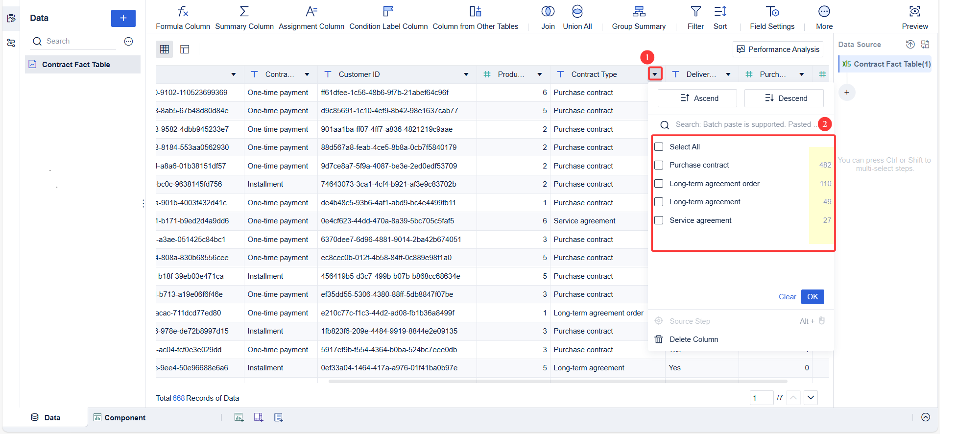The height and width of the screenshot is (434, 980).
Task: Choose Delete Column from the menu
Action: 693,339
